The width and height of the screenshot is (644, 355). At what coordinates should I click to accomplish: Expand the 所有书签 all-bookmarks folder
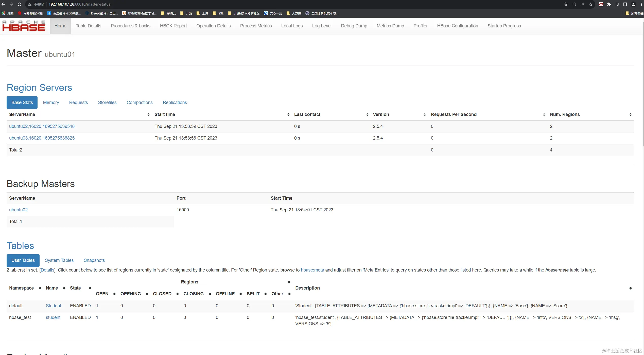[634, 13]
